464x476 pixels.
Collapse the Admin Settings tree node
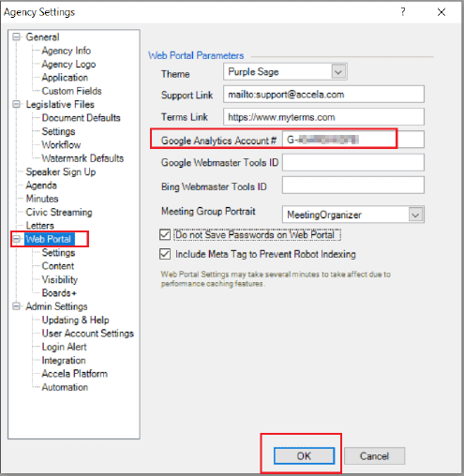coord(16,306)
